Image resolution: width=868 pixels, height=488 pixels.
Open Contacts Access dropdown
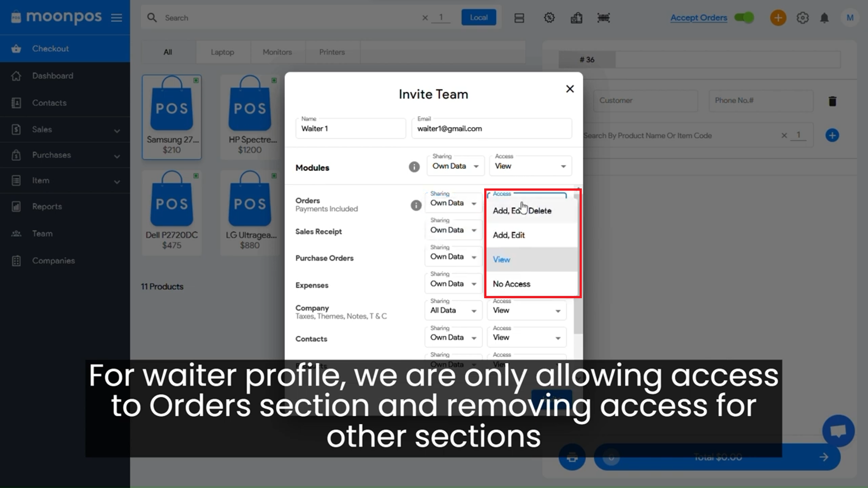click(527, 338)
